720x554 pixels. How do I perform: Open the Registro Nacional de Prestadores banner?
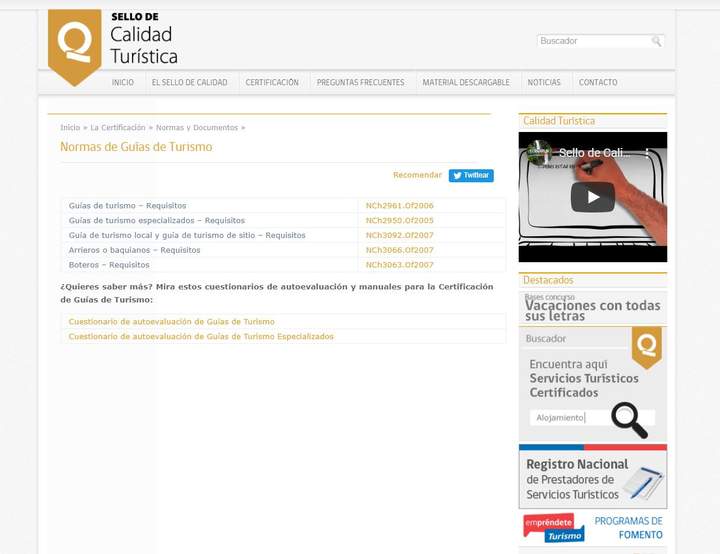coord(592,479)
